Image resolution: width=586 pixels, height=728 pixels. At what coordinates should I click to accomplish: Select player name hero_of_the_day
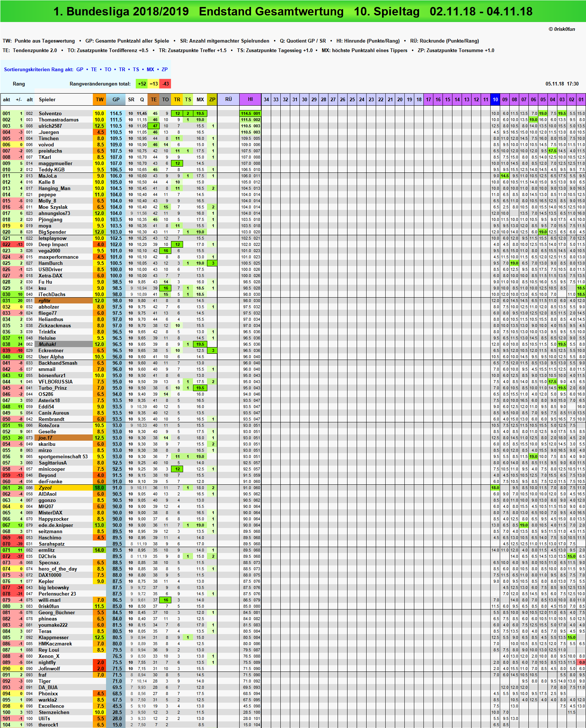click(58, 569)
